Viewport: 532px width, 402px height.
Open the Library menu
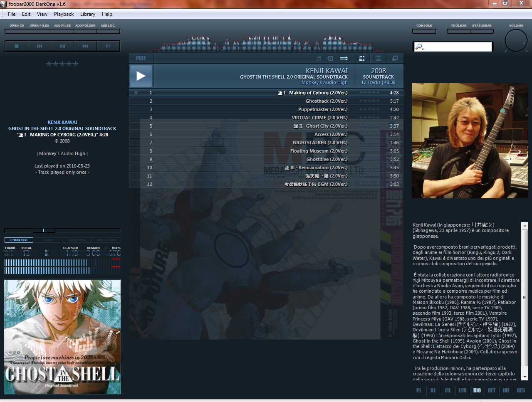(88, 14)
